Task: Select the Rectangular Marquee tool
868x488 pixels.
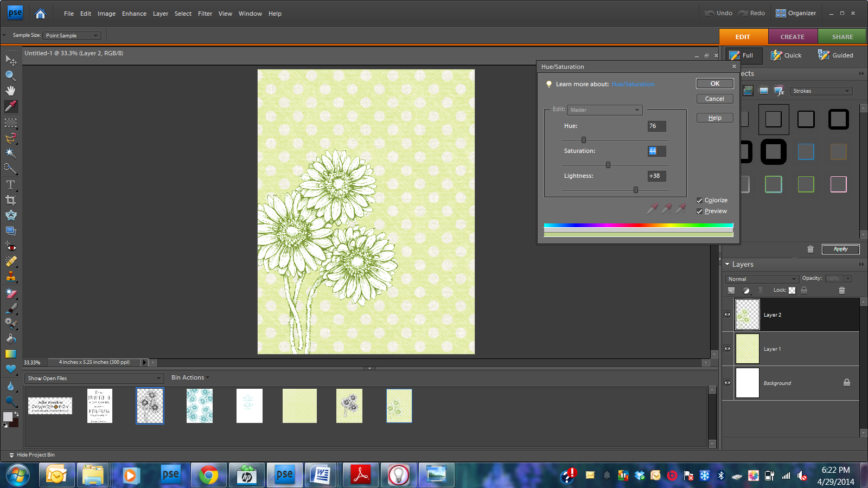Action: coord(10,123)
